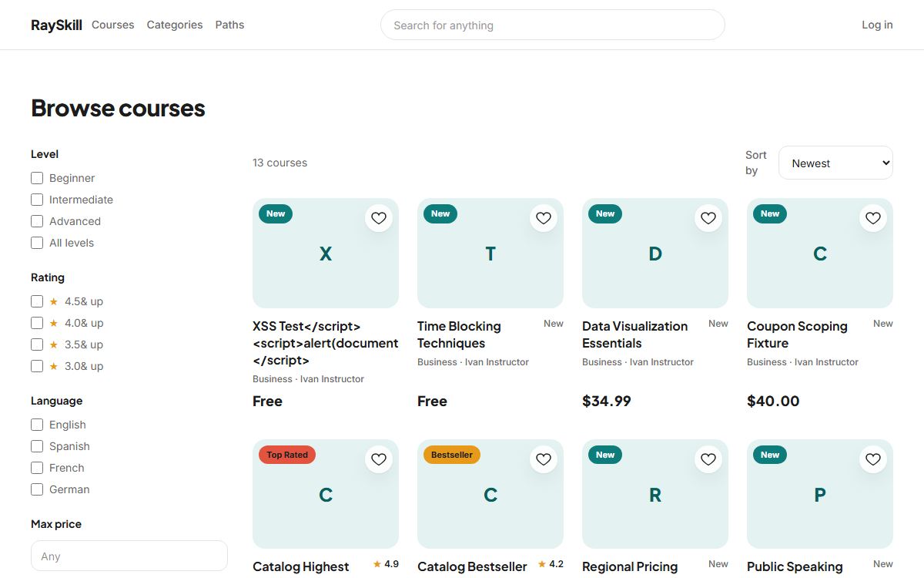Click the 13 courses count text

280,163
